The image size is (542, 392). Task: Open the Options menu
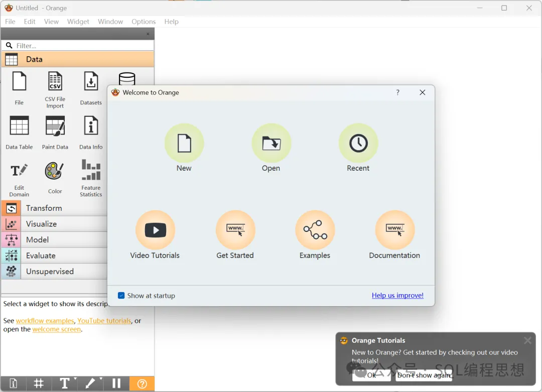(144, 22)
